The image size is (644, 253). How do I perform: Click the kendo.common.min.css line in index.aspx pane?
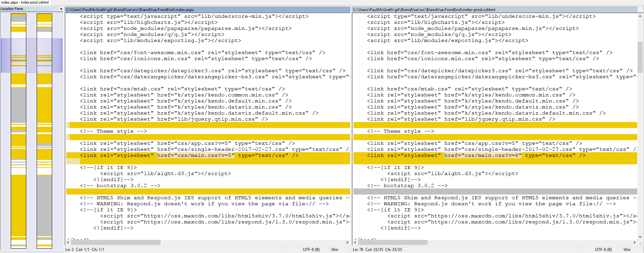tap(184, 95)
